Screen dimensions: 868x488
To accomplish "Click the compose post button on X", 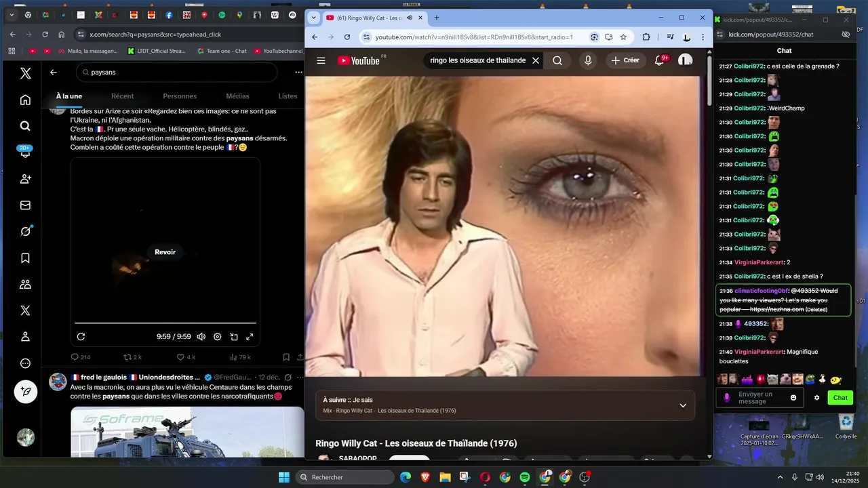I will (x=26, y=392).
